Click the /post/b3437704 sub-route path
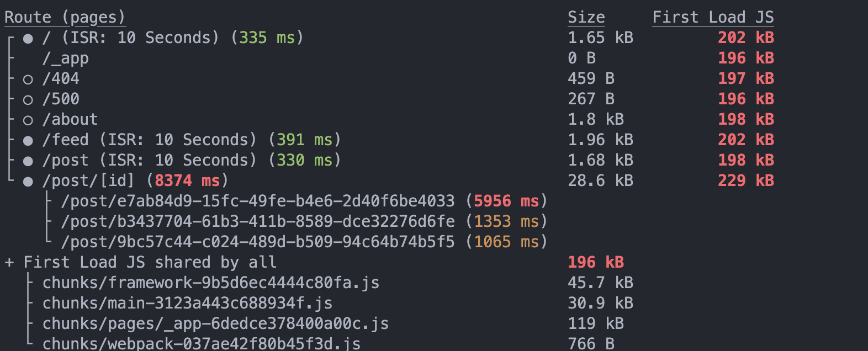The height and width of the screenshot is (351, 868). tap(258, 221)
